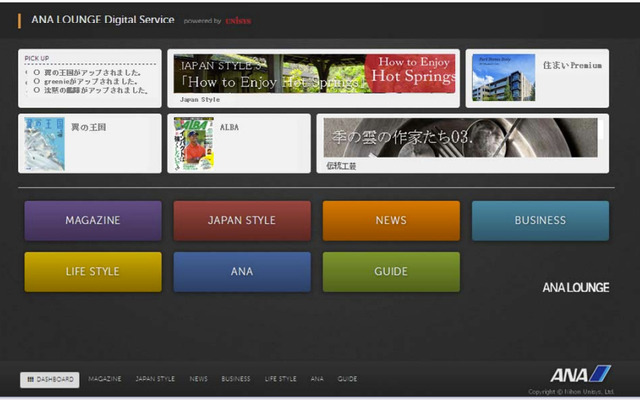This screenshot has height=400, width=640.
Task: Click the third PICK UP list entry
Action: pyautogui.click(x=96, y=90)
